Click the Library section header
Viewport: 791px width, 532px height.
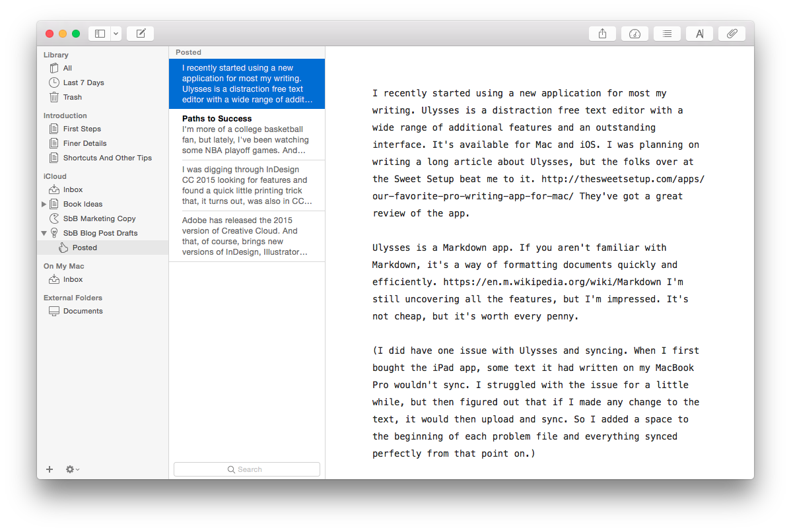[x=55, y=55]
